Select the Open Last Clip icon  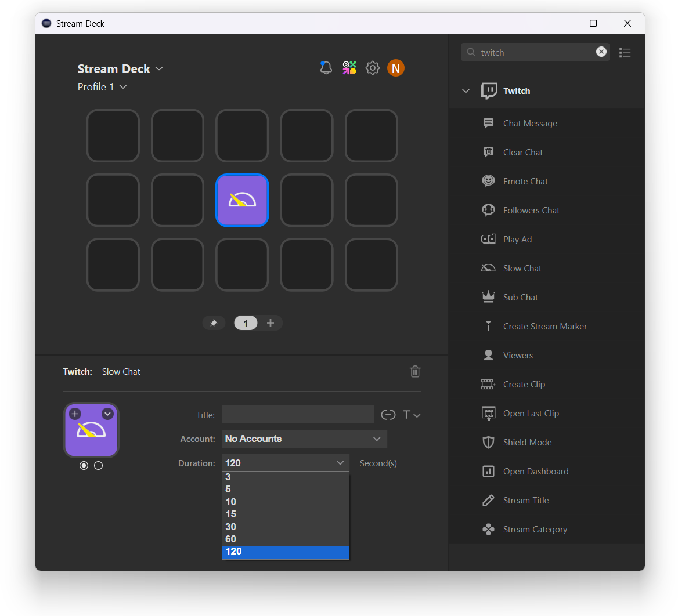point(488,413)
